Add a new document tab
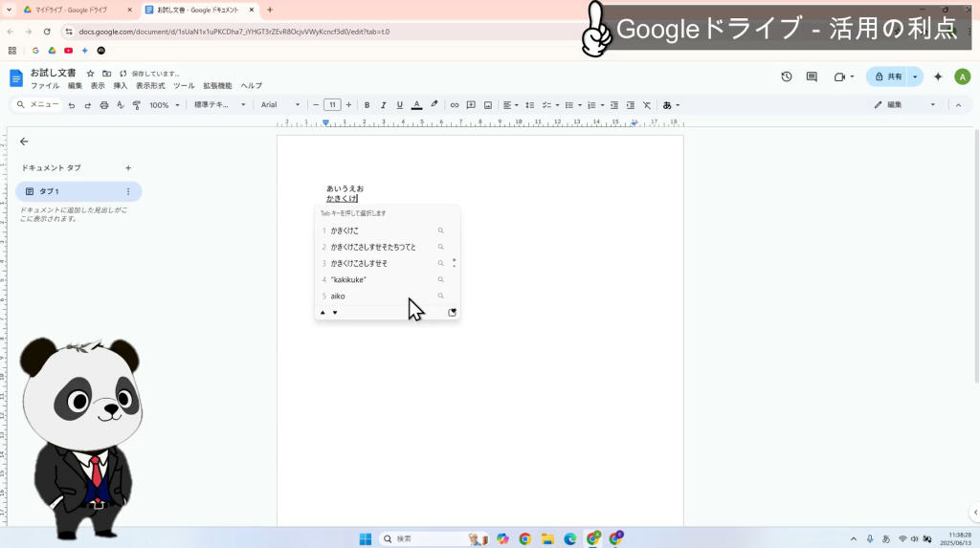This screenshot has height=548, width=980. [x=128, y=168]
